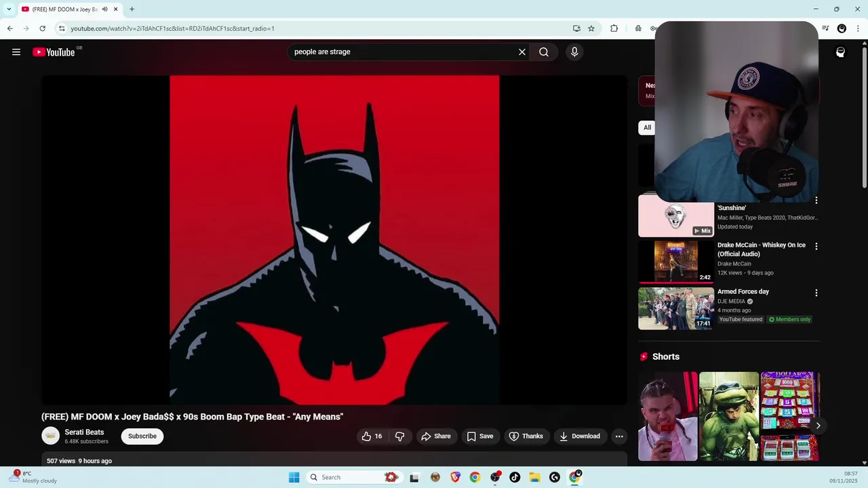Subscribe to Serati Beats
The width and height of the screenshot is (868, 488).
(142, 436)
